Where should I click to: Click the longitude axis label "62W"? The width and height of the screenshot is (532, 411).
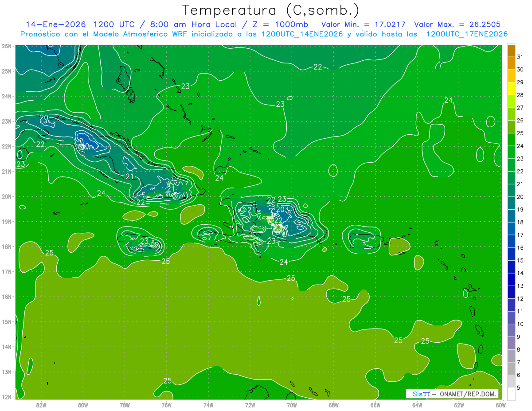click(459, 404)
